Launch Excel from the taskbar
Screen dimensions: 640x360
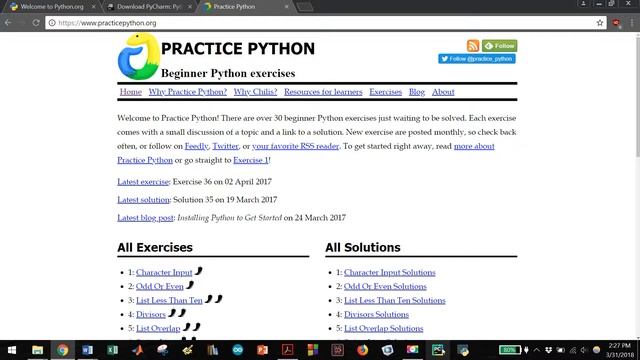(113, 350)
